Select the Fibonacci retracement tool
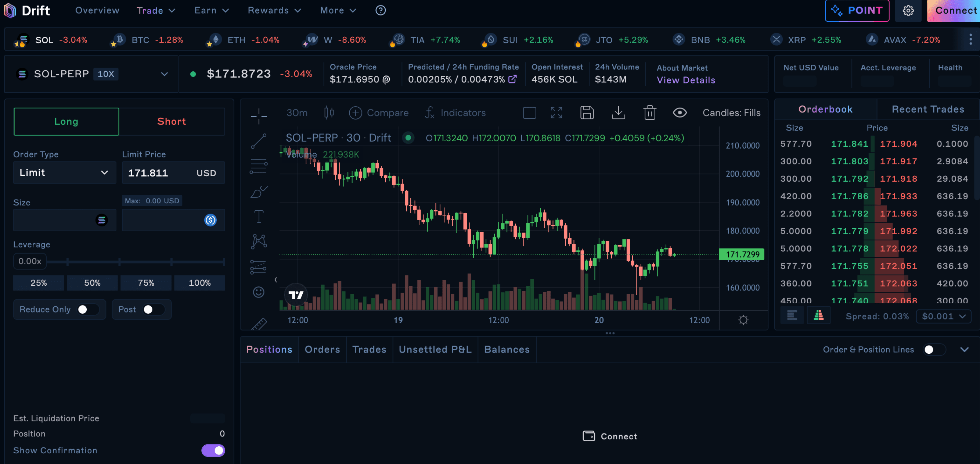The image size is (980, 464). point(259,167)
